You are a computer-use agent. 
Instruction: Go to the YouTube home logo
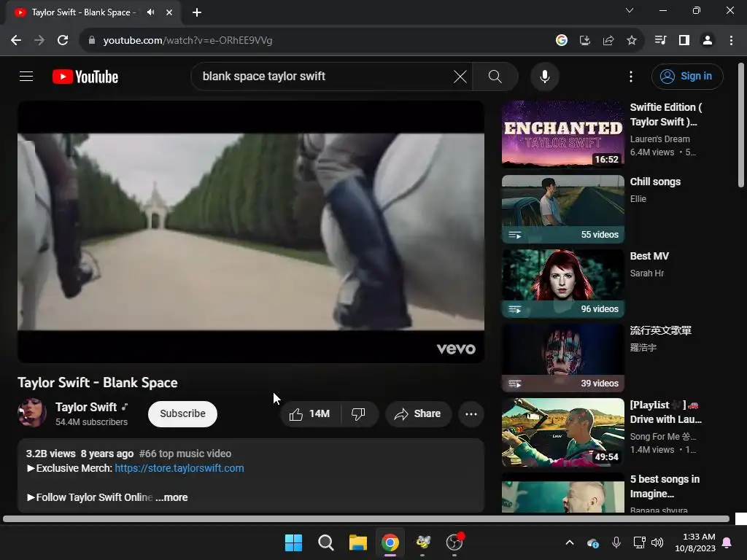click(85, 77)
